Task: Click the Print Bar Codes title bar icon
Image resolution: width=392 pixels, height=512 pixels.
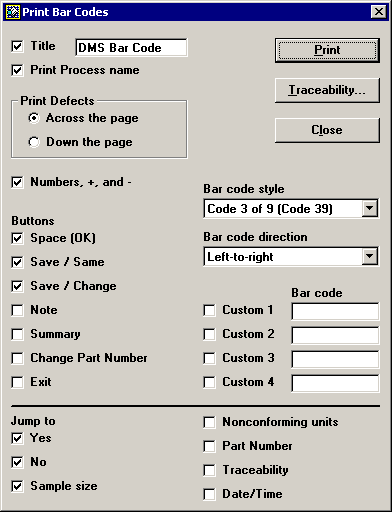Action: coord(13,12)
